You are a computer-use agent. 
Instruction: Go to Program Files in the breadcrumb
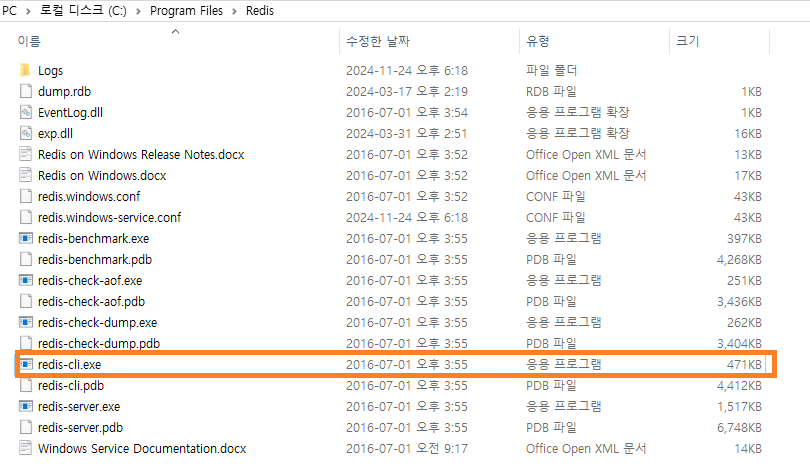pyautogui.click(x=186, y=11)
